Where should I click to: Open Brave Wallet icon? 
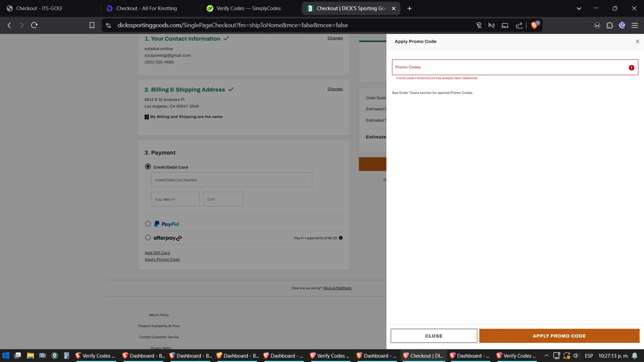tap(597, 25)
